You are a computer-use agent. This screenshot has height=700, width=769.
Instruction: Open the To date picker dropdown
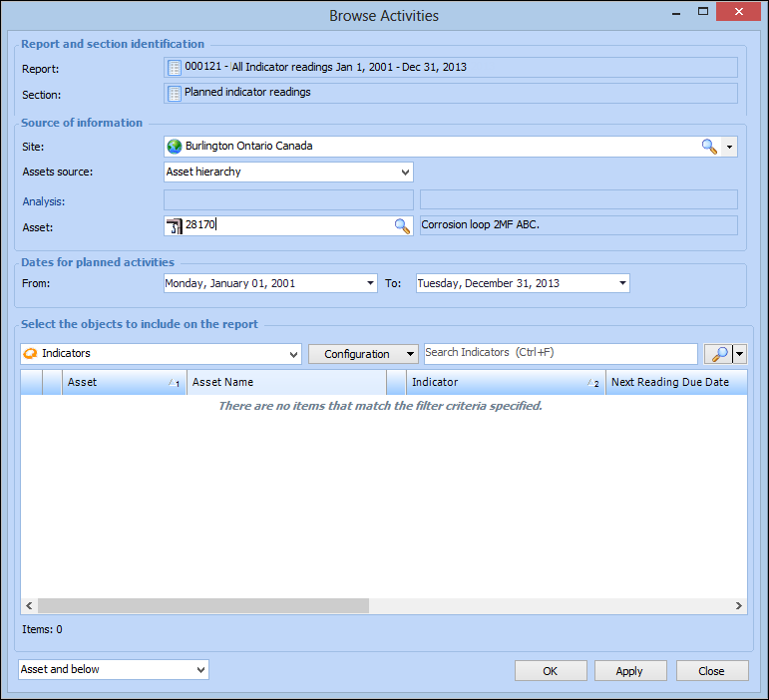[x=622, y=283]
